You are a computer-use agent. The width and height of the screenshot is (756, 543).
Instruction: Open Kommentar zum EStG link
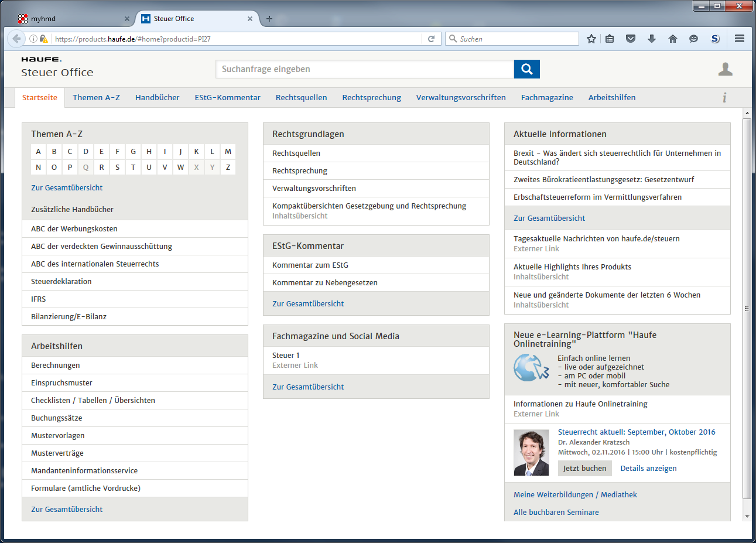click(310, 265)
